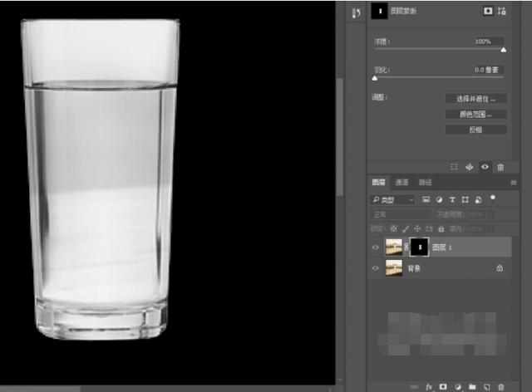This screenshot has height=392, width=532.
Task: Create a new group folder icon
Action: coord(472,387)
